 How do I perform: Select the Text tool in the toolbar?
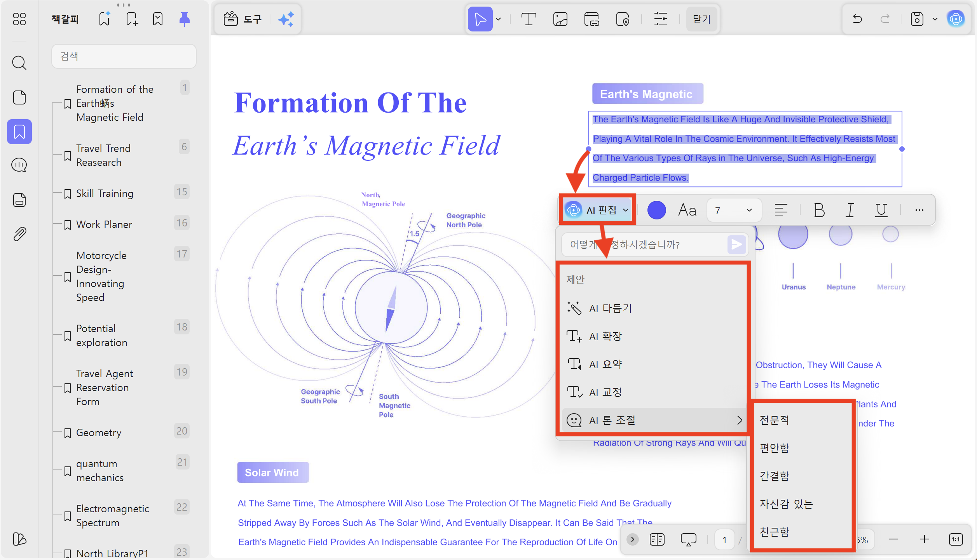point(529,19)
